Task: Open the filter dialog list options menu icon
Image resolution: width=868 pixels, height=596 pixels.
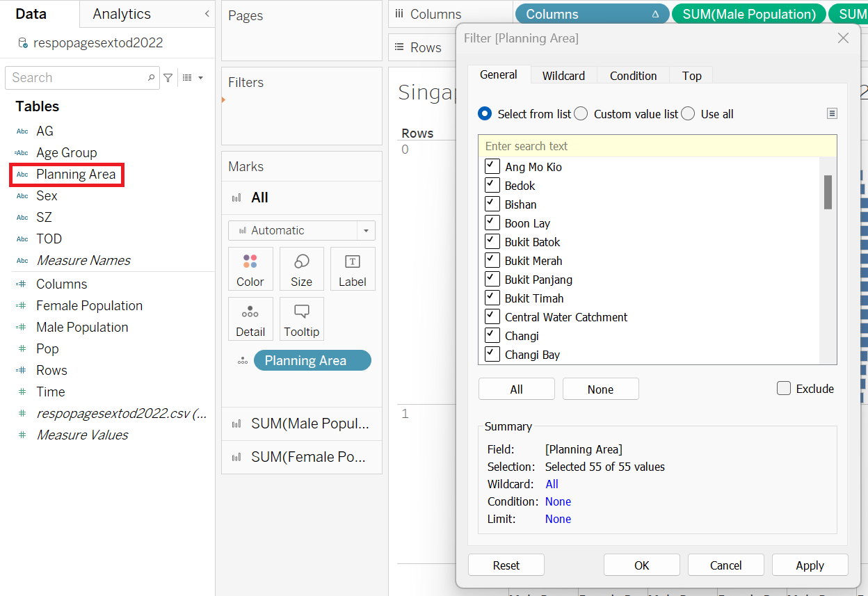Action: tap(831, 114)
